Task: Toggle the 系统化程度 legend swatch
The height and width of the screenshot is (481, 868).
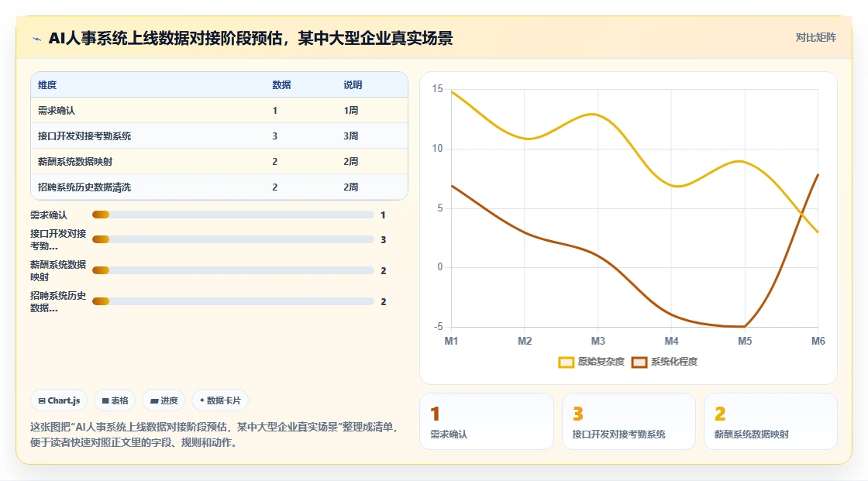Action: [639, 362]
